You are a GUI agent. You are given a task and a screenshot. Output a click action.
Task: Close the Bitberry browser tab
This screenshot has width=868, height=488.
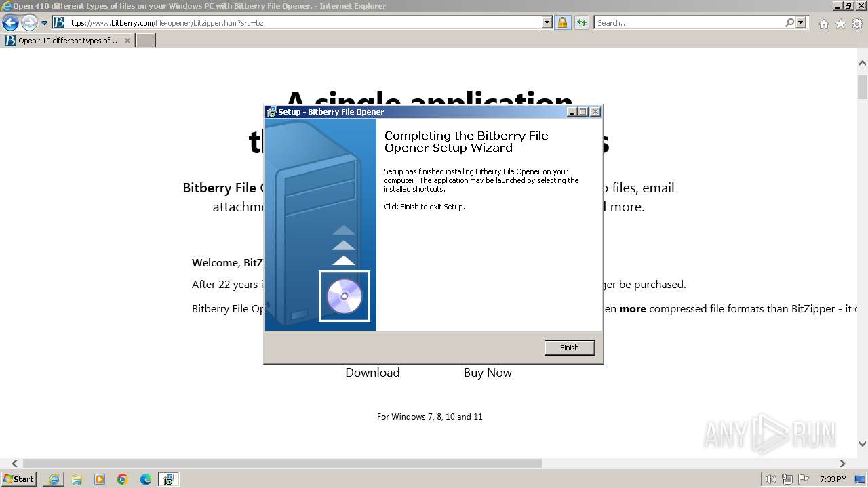pos(127,41)
